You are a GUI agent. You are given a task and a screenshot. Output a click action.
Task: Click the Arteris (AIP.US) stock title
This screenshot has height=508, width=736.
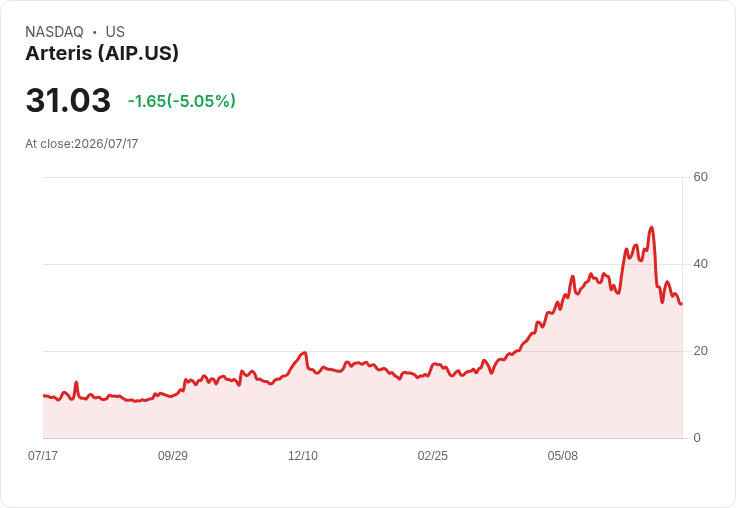point(102,53)
